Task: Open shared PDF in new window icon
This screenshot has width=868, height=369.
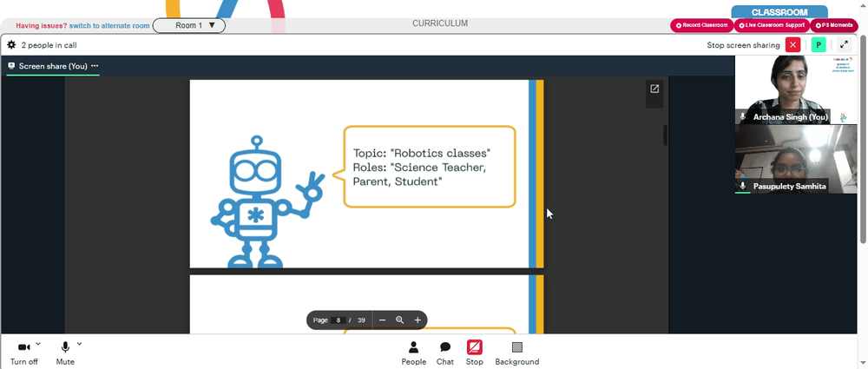Action: [654, 89]
